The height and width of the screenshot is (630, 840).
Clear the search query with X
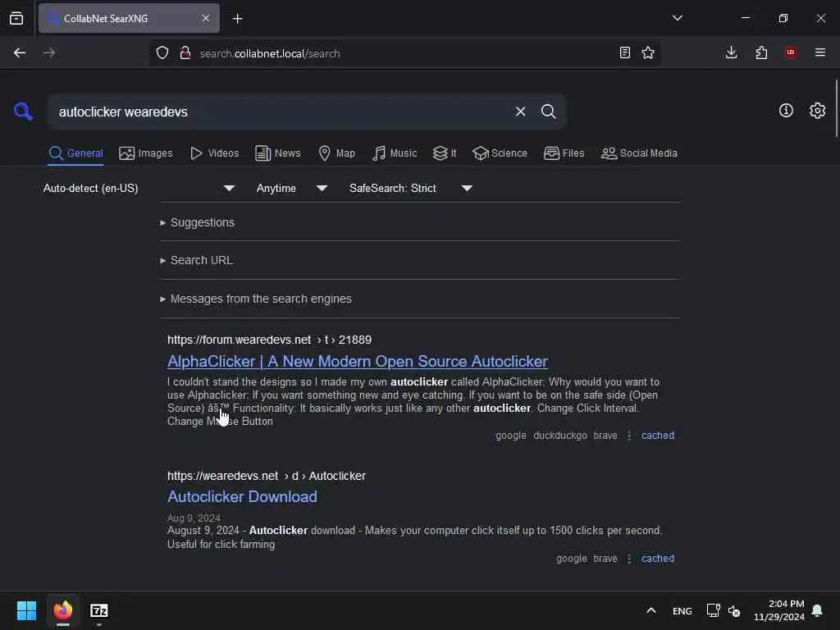click(520, 112)
